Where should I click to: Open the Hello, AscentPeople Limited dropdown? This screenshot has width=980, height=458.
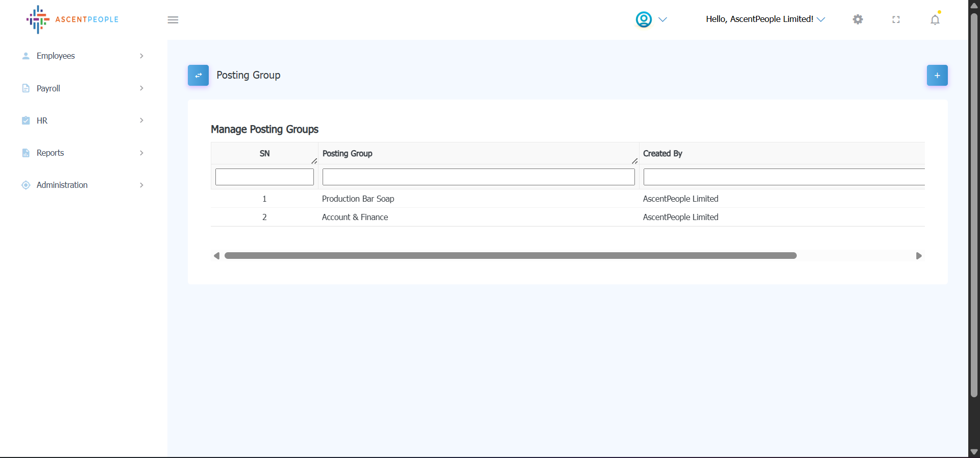point(765,19)
